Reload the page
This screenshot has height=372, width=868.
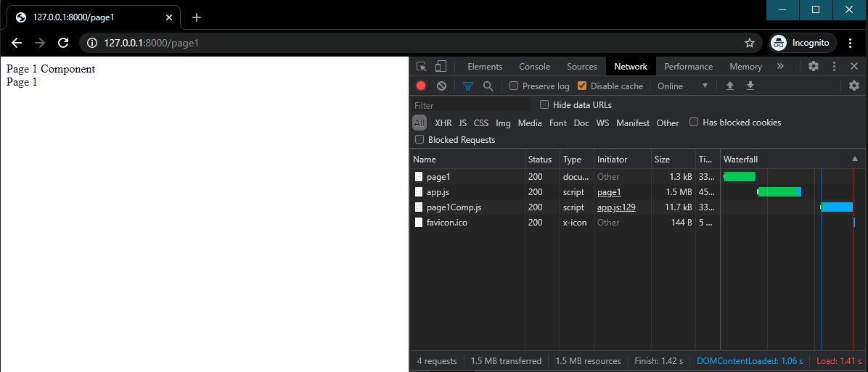click(x=63, y=43)
